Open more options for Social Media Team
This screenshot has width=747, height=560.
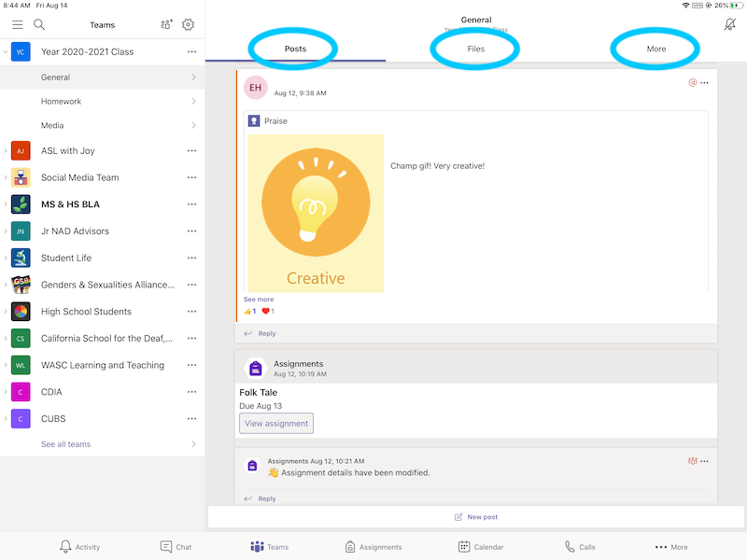(x=192, y=177)
